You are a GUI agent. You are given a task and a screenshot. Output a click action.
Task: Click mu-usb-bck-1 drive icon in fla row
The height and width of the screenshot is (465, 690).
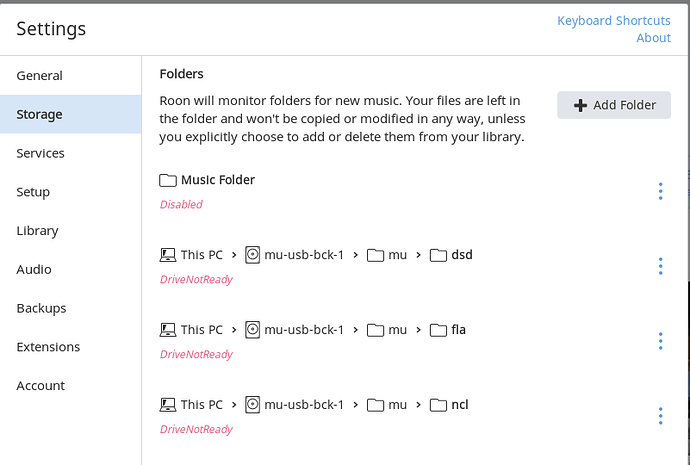(x=252, y=330)
